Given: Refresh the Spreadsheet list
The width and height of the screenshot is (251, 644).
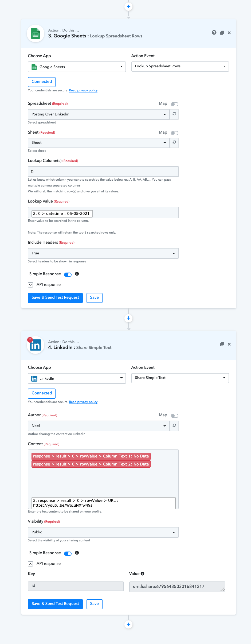Looking at the screenshot, I should tap(174, 114).
